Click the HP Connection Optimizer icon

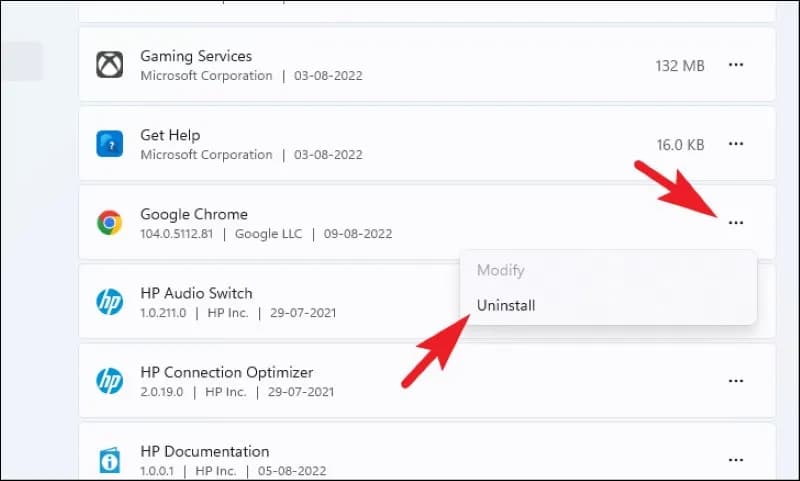(x=109, y=381)
